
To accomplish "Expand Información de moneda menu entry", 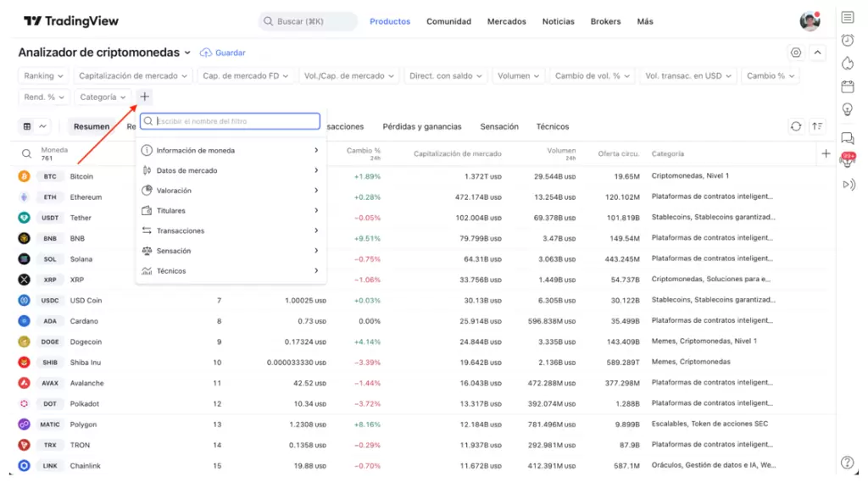I will [x=231, y=151].
